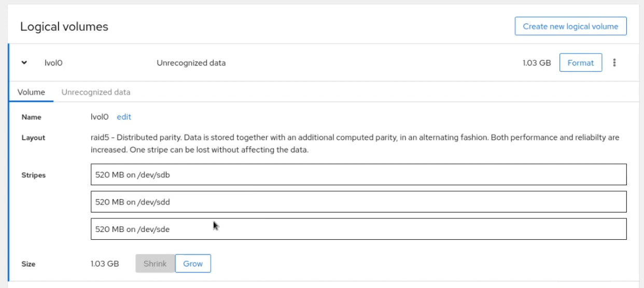Screen dimensions: 644x288
Task: Open the kebab menu for lvol0
Action: point(614,63)
